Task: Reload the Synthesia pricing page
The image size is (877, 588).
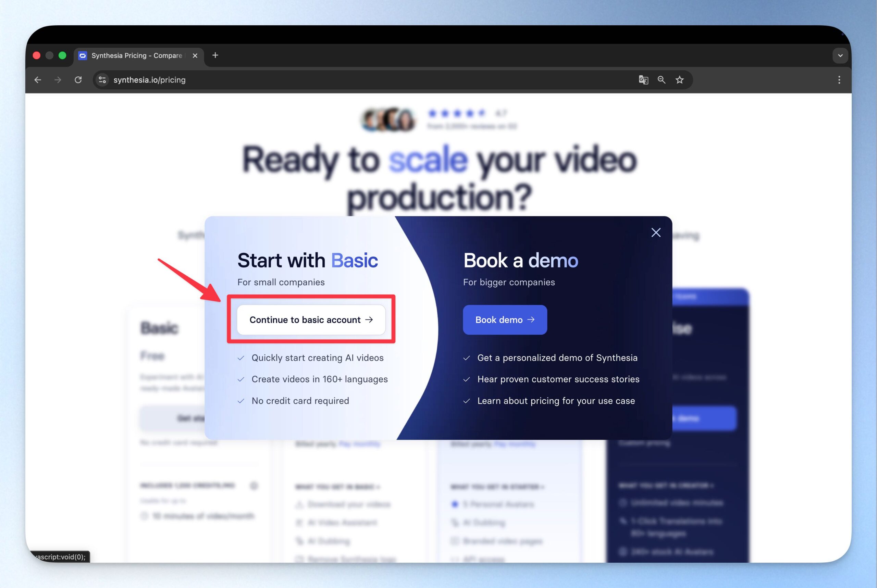Action: coord(78,80)
